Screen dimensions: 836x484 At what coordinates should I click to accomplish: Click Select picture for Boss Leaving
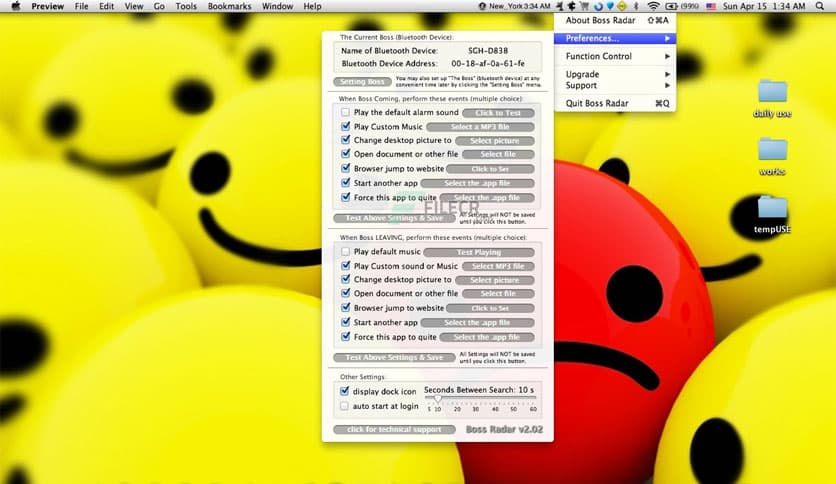click(x=494, y=280)
